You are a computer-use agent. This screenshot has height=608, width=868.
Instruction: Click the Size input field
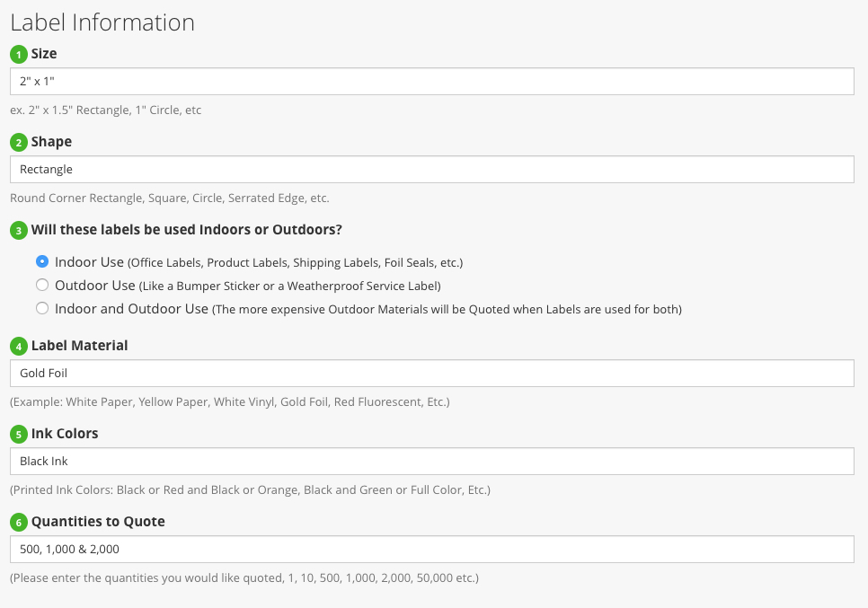431,82
